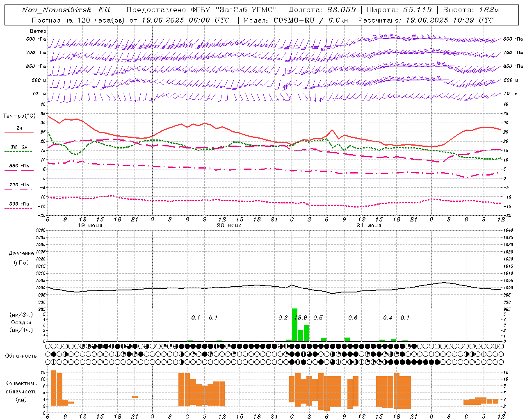
Task: Click the (мм/1ч.) precipitation unit label
Action: tap(21, 330)
